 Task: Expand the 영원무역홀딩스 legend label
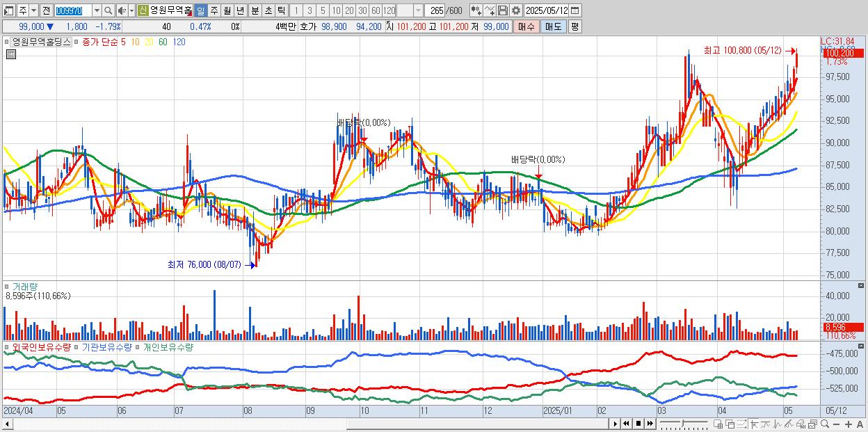42,42
